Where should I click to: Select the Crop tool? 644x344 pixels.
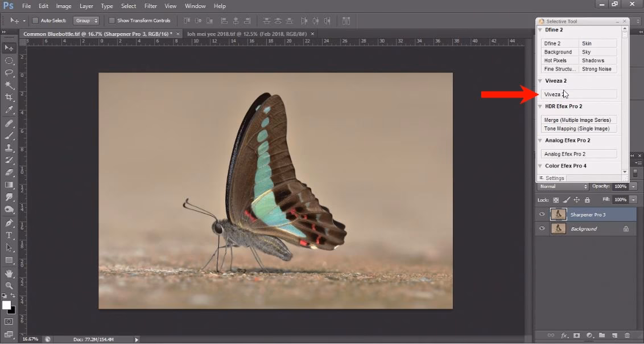[x=8, y=96]
